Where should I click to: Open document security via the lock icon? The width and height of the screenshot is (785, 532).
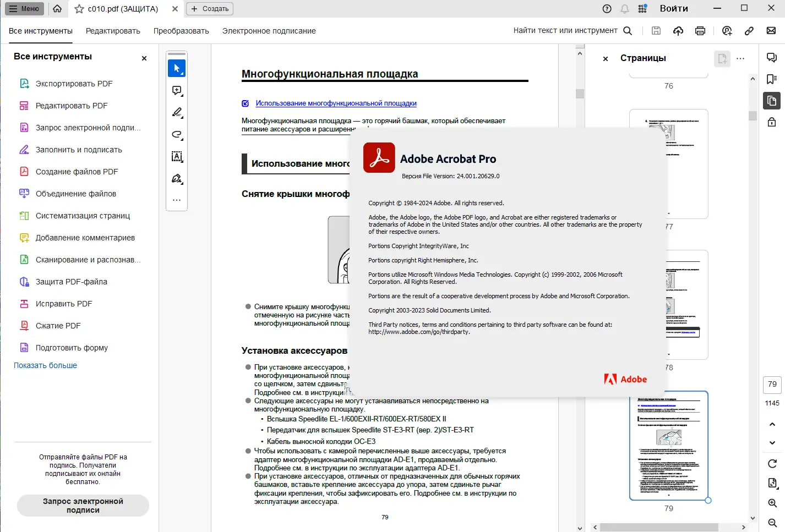point(771,122)
